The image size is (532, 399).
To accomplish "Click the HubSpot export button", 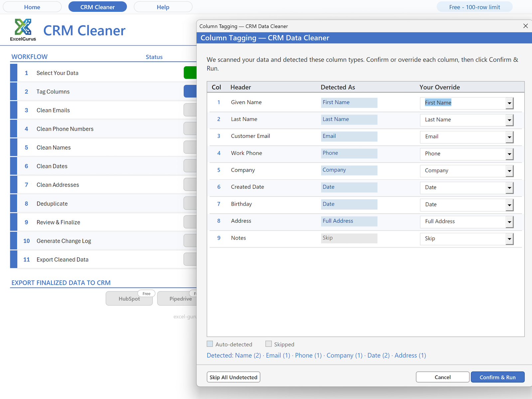I will point(129,299).
